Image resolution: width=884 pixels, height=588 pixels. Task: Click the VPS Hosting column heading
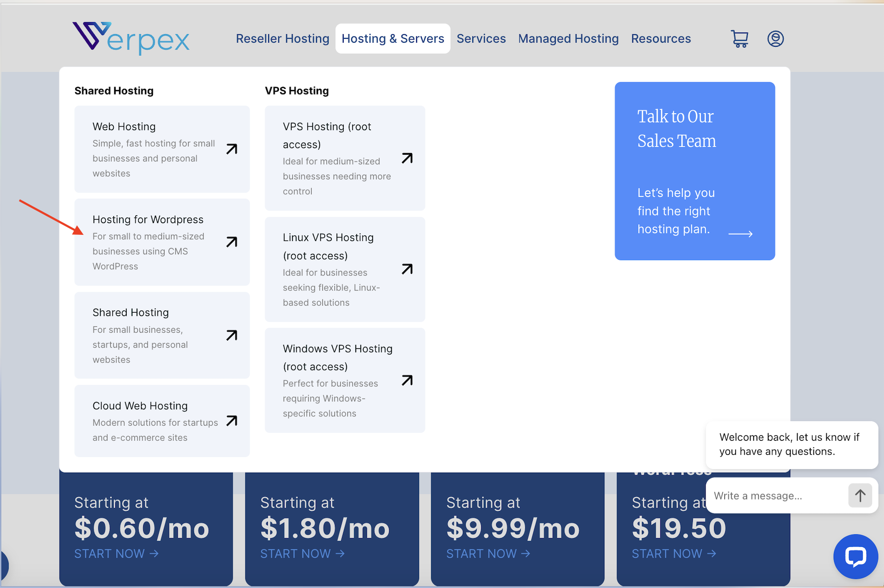[297, 91]
